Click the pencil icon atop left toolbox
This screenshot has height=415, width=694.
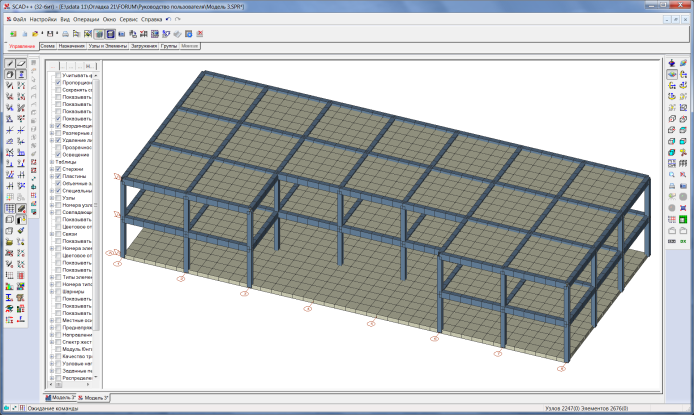coord(9,63)
